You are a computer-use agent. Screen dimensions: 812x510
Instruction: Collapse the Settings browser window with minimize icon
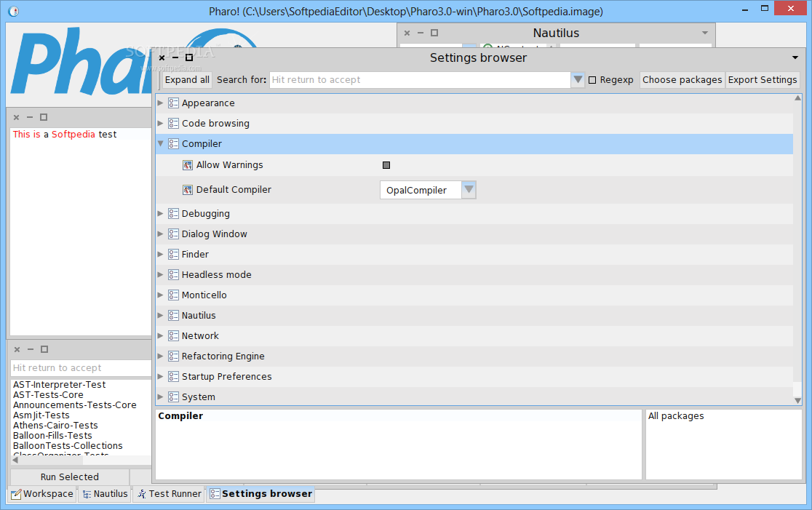(x=175, y=57)
